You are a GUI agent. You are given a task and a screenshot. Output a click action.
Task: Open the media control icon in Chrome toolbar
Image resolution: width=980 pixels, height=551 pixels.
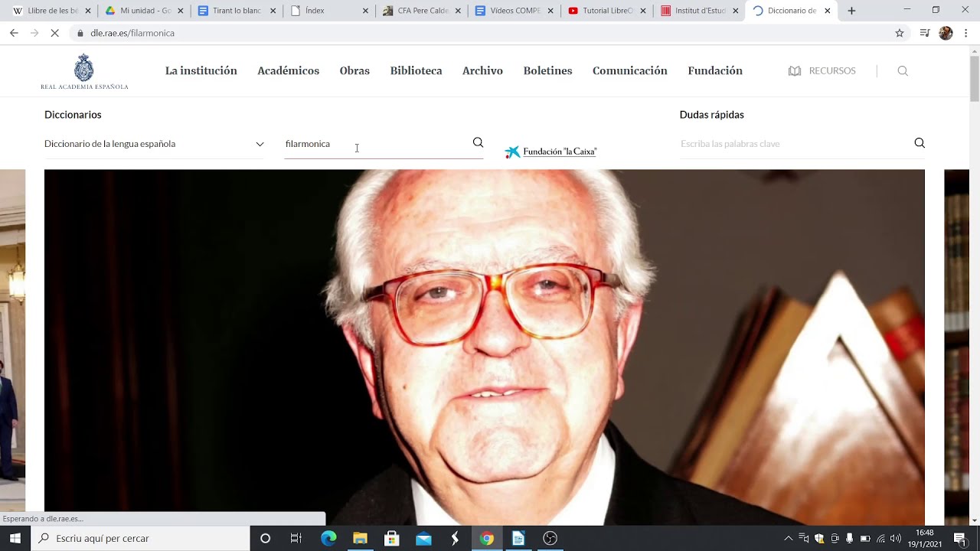coord(925,33)
